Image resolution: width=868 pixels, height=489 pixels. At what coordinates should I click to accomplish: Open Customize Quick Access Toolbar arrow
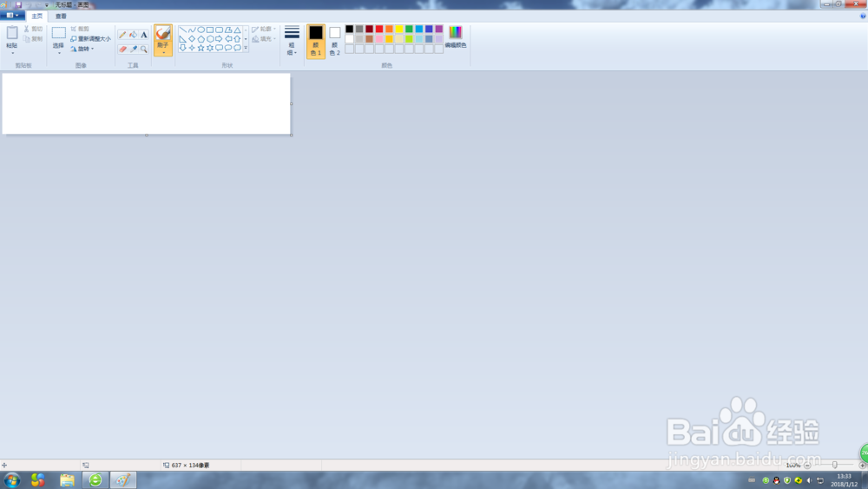(47, 5)
